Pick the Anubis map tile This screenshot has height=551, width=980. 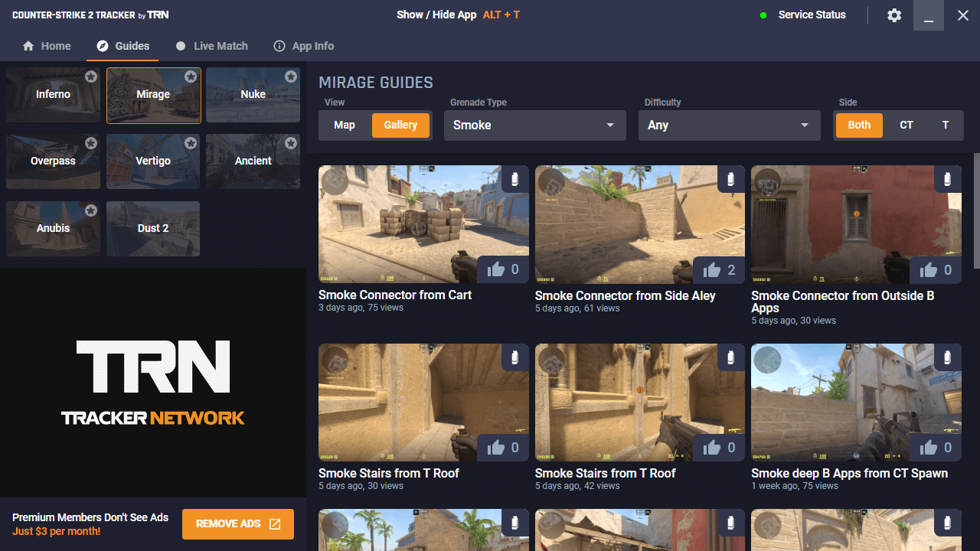[53, 229]
